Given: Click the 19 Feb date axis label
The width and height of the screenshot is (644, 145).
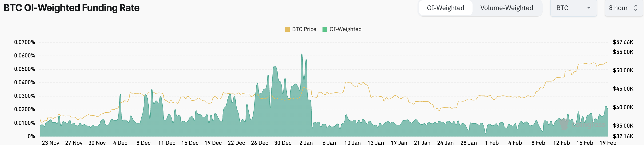Looking at the screenshot, I should point(608,142).
